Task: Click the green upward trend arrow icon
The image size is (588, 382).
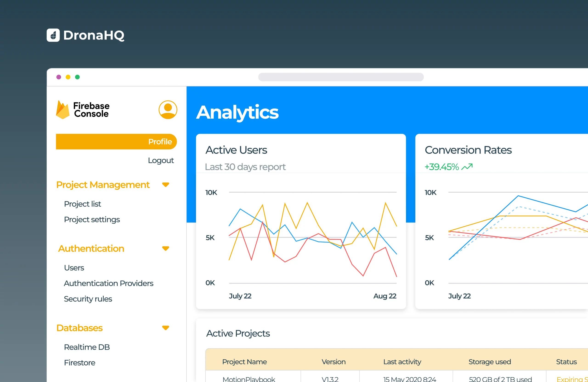Action: (x=467, y=167)
